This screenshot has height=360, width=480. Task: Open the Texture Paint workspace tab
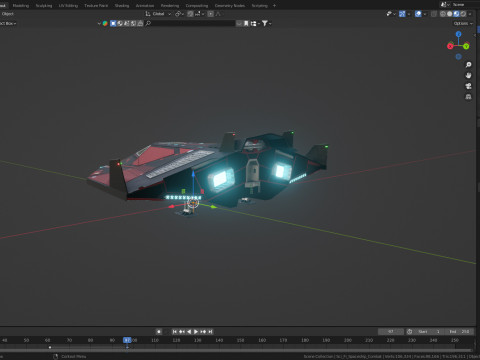[x=96, y=6]
